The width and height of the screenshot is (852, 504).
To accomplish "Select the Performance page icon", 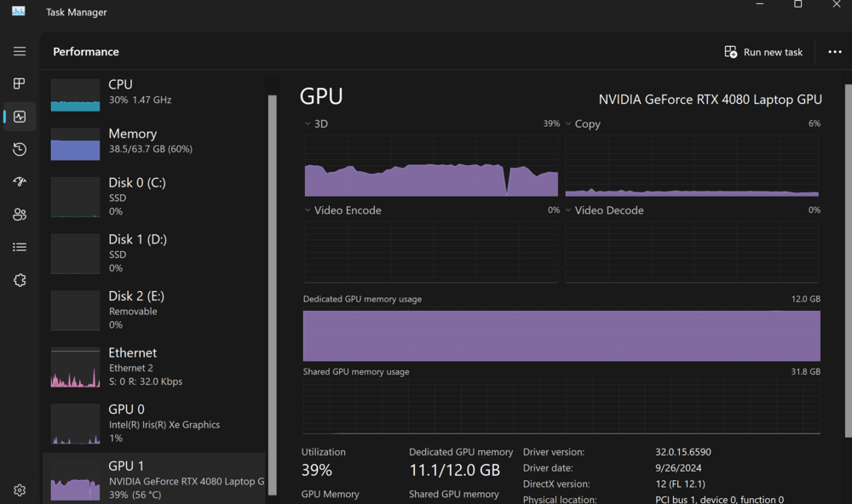I will pos(20,117).
